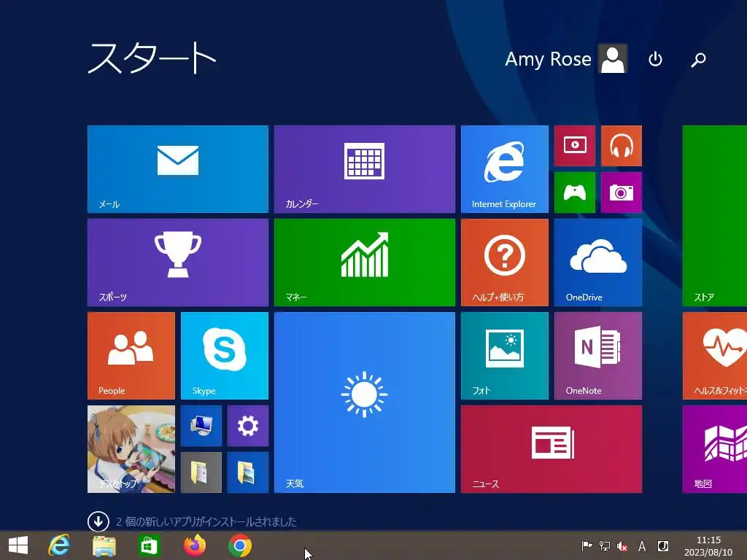747x560 pixels.
Task: Open the ヘルス&フィットネス heart tile
Action: point(715,356)
